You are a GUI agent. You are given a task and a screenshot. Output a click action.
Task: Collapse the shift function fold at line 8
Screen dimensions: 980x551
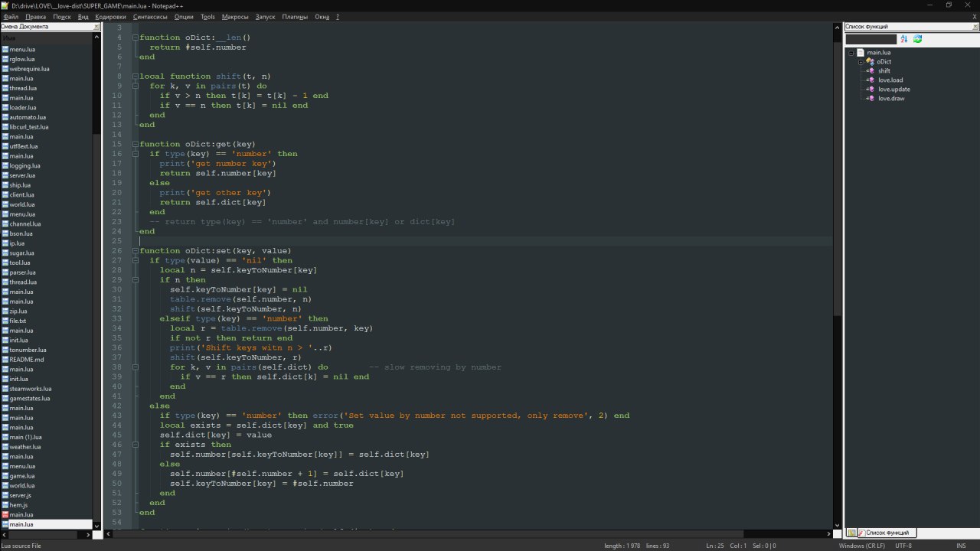pos(135,77)
